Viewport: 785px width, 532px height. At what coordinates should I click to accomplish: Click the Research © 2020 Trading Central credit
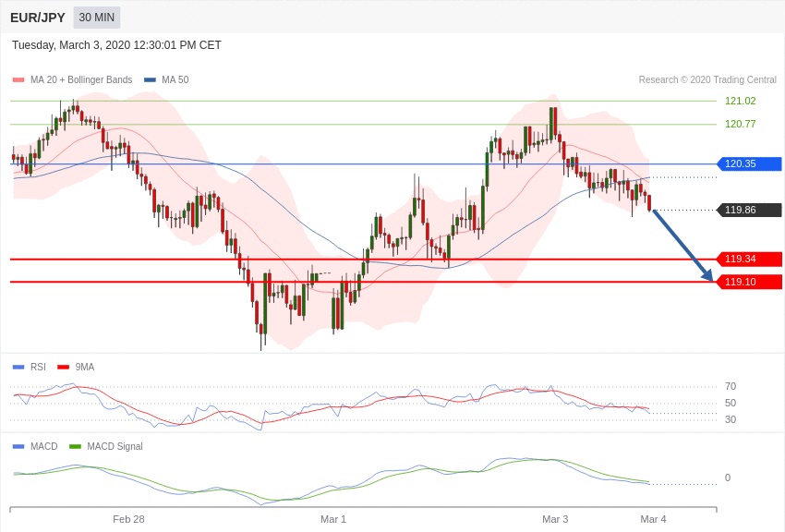point(707,80)
